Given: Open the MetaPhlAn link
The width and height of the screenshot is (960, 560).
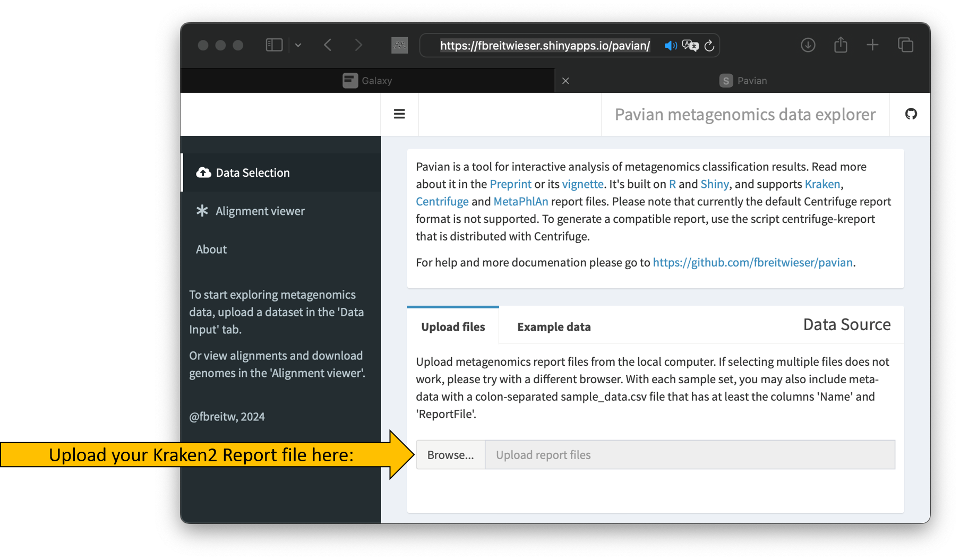Looking at the screenshot, I should 521,202.
